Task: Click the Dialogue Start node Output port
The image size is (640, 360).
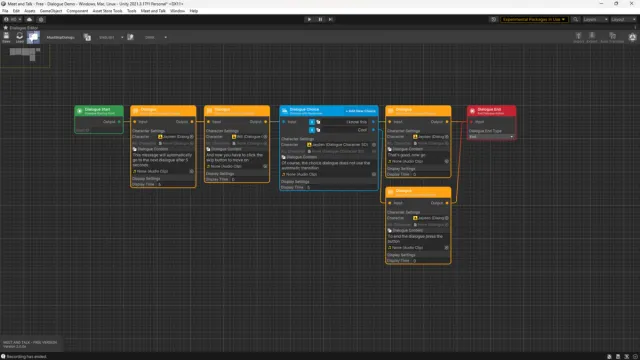Action: [119, 122]
